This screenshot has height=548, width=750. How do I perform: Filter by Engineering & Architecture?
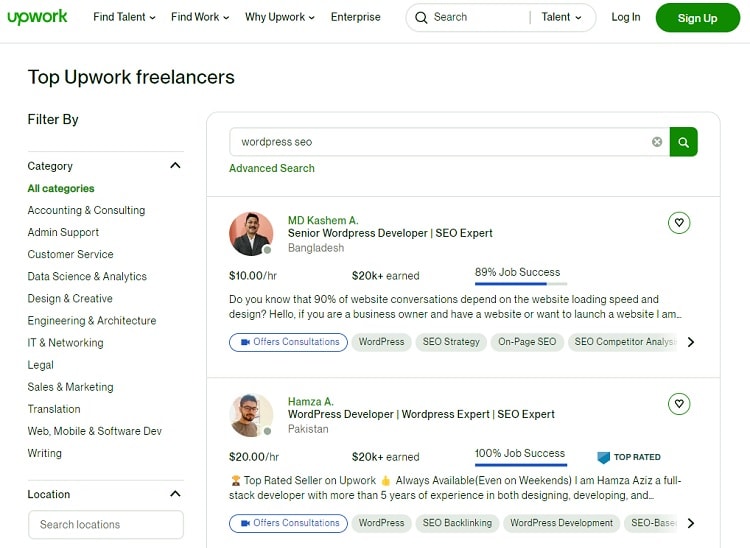coord(92,320)
